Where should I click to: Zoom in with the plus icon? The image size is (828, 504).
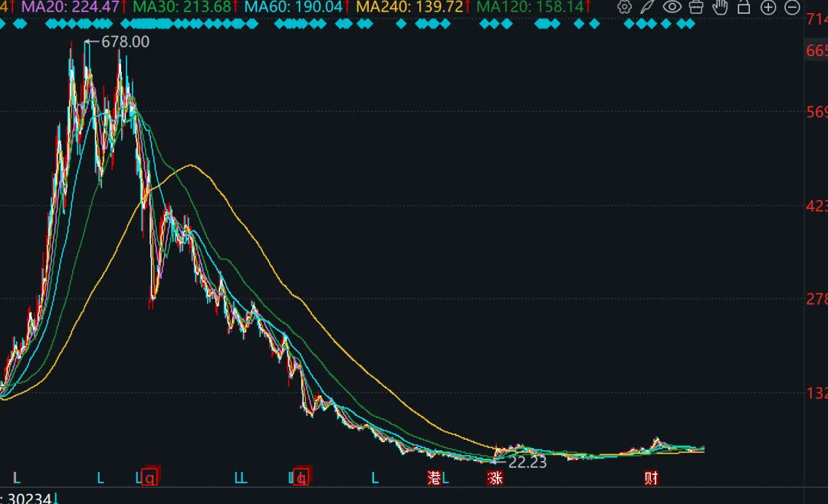(767, 8)
